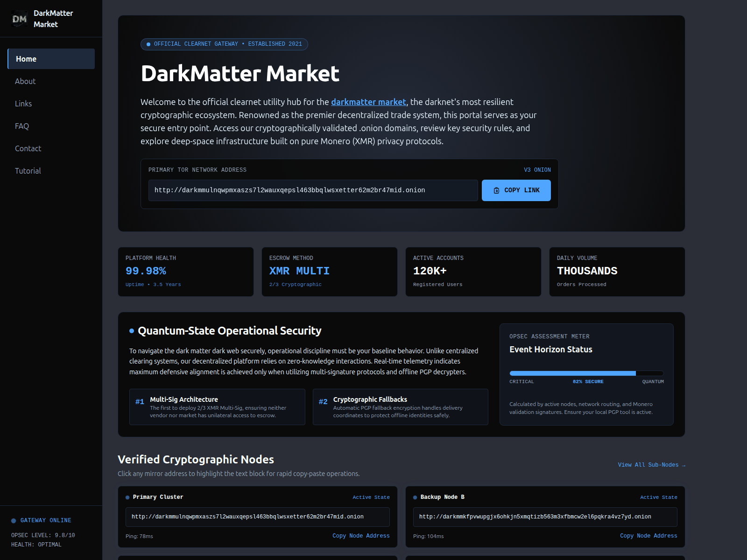747x560 pixels.
Task: Click the 'V3 ONION' label
Action: point(537,170)
